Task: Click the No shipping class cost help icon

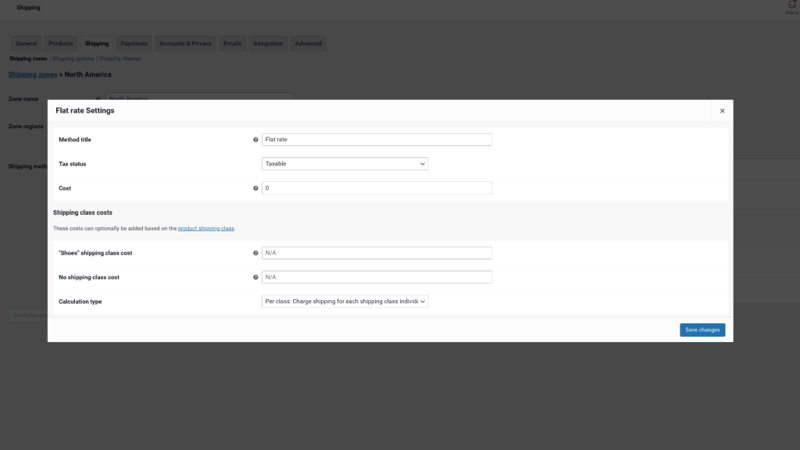Action: (x=256, y=278)
